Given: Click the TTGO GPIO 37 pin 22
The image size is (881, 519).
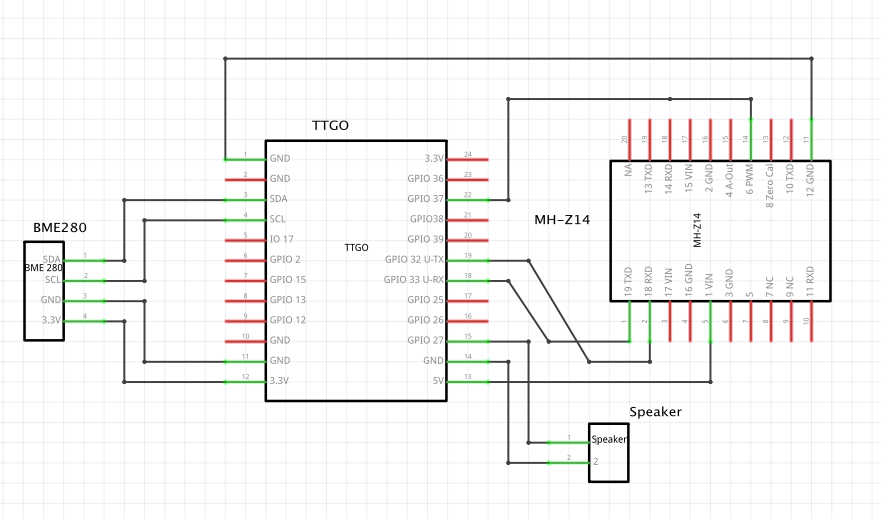Looking at the screenshot, I should [468, 199].
